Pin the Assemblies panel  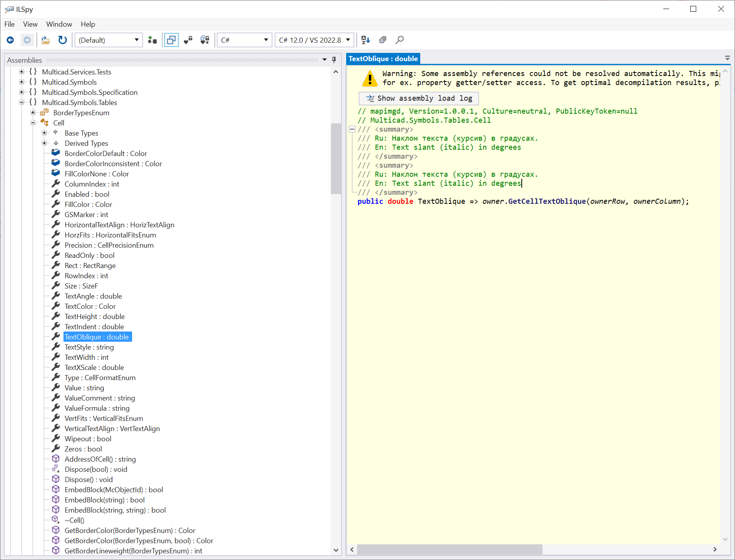[334, 60]
